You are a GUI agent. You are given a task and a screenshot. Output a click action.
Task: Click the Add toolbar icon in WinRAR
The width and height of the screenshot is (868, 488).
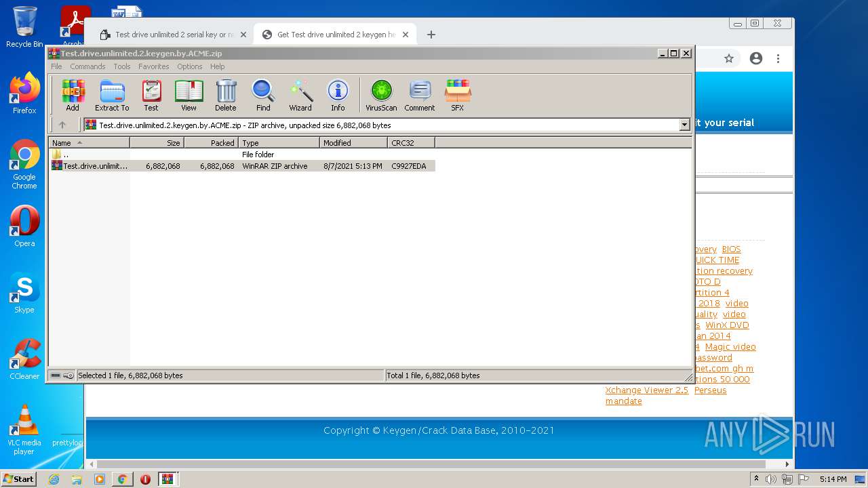[73, 95]
